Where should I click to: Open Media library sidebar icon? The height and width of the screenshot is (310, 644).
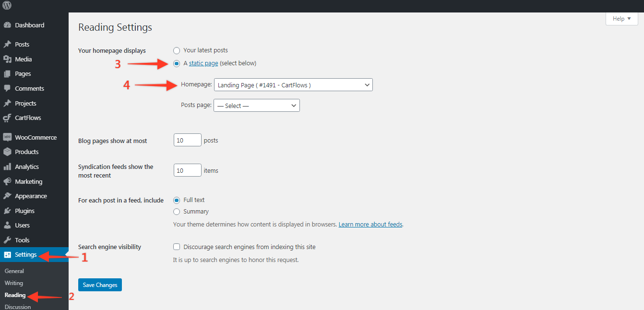click(7, 60)
